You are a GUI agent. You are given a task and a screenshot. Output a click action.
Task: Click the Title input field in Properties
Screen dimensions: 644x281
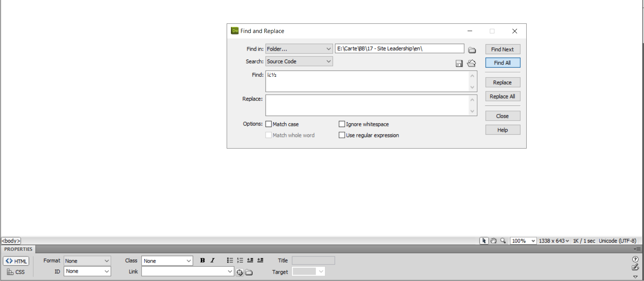click(x=313, y=261)
